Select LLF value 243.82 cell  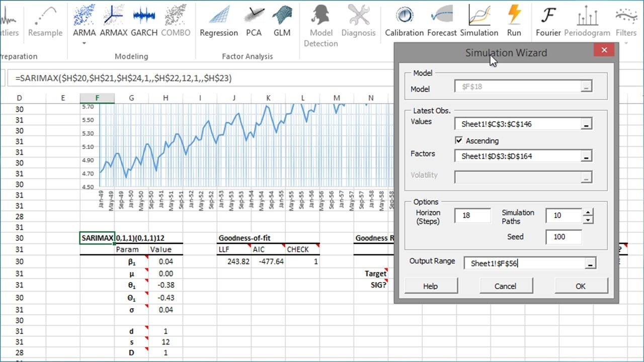(x=234, y=261)
